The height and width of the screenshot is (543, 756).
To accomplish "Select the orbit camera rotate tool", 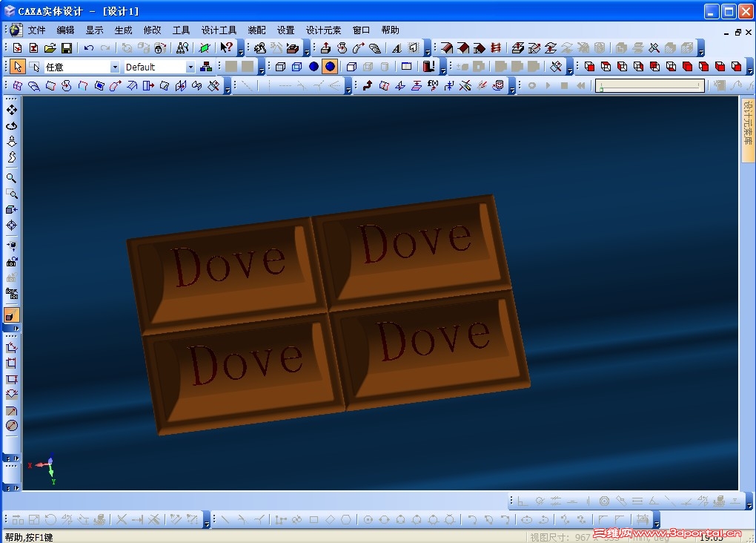I will click(x=12, y=126).
